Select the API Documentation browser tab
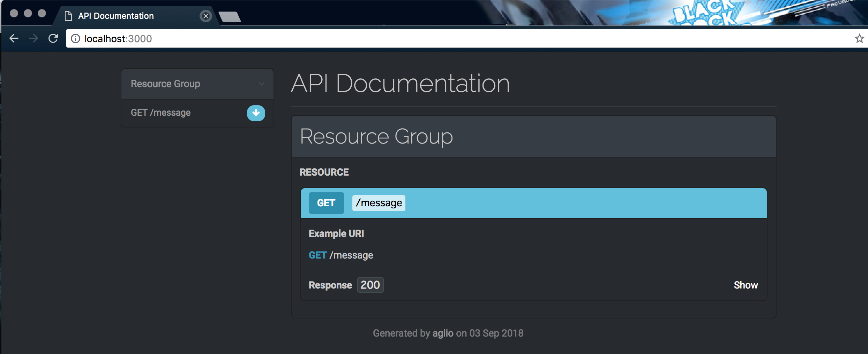Image resolution: width=868 pixels, height=354 pixels. coord(115,16)
